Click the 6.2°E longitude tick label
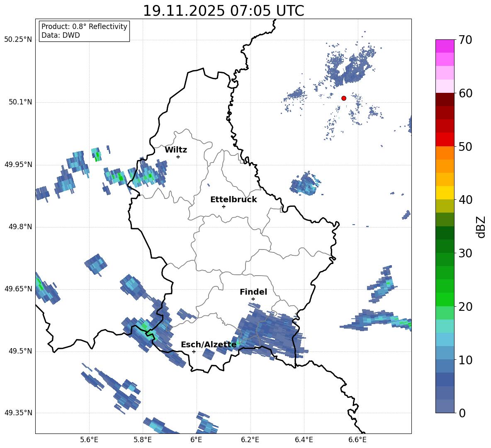 (250, 439)
